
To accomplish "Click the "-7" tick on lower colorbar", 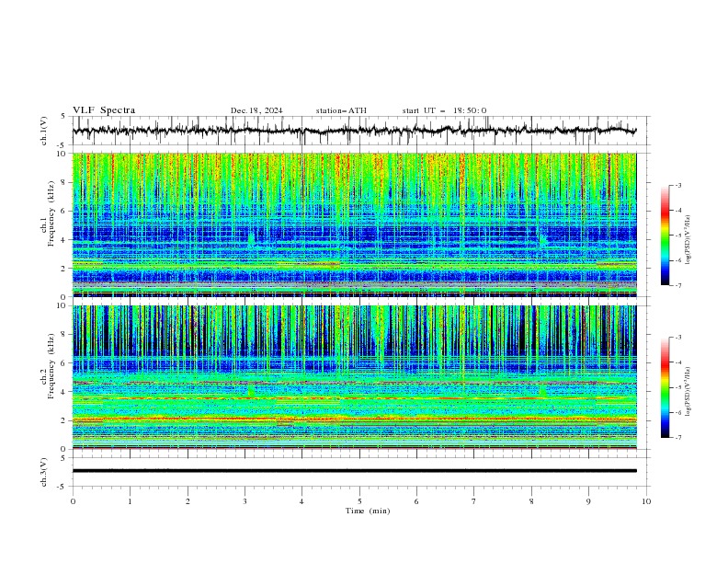I will pyautogui.click(x=677, y=437).
